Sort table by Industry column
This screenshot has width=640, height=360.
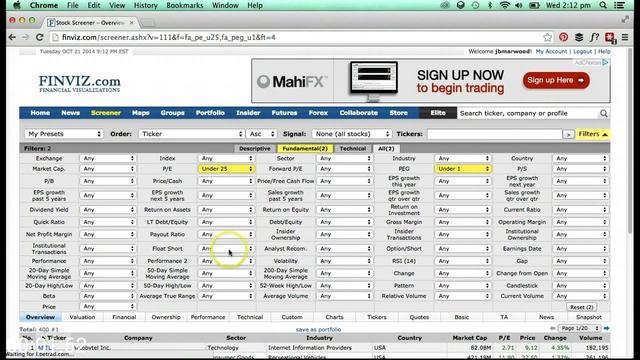(319, 338)
